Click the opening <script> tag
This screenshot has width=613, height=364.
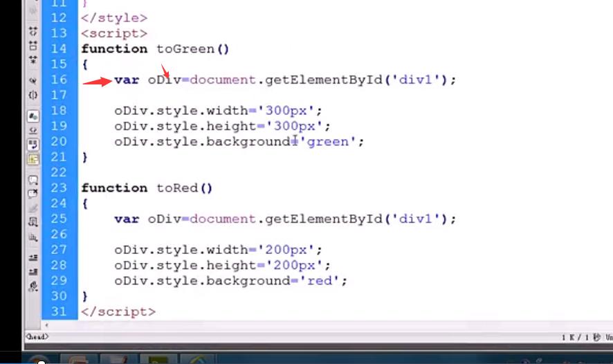coord(114,34)
